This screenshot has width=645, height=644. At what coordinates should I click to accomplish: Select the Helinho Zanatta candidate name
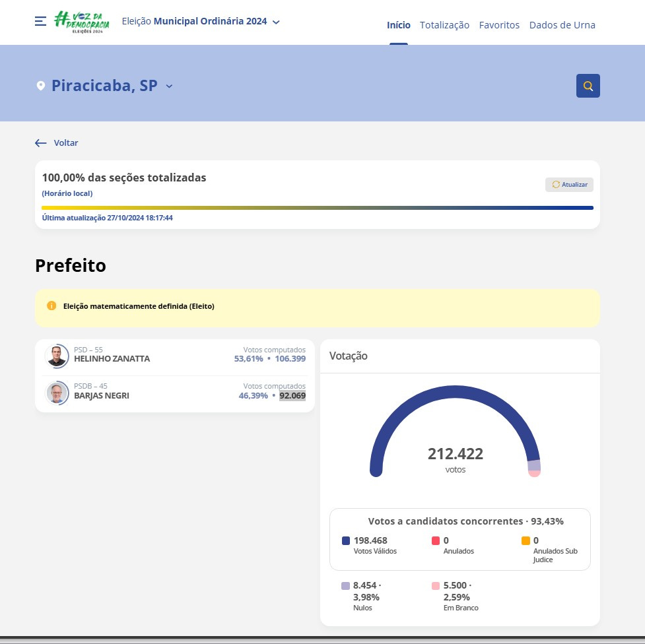112,358
